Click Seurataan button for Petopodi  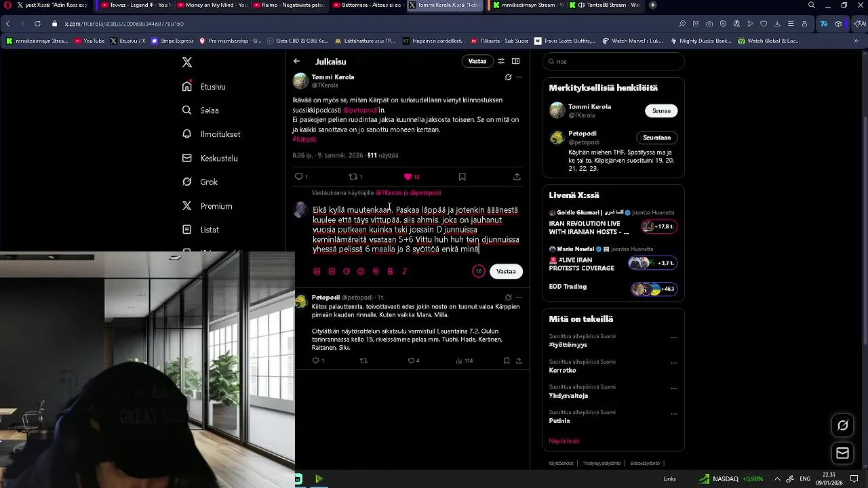point(656,138)
